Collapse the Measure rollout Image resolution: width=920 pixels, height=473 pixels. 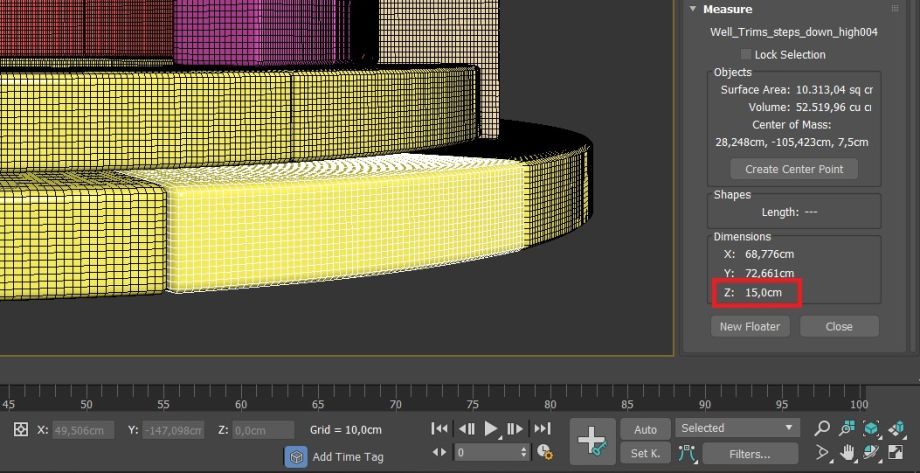[693, 9]
